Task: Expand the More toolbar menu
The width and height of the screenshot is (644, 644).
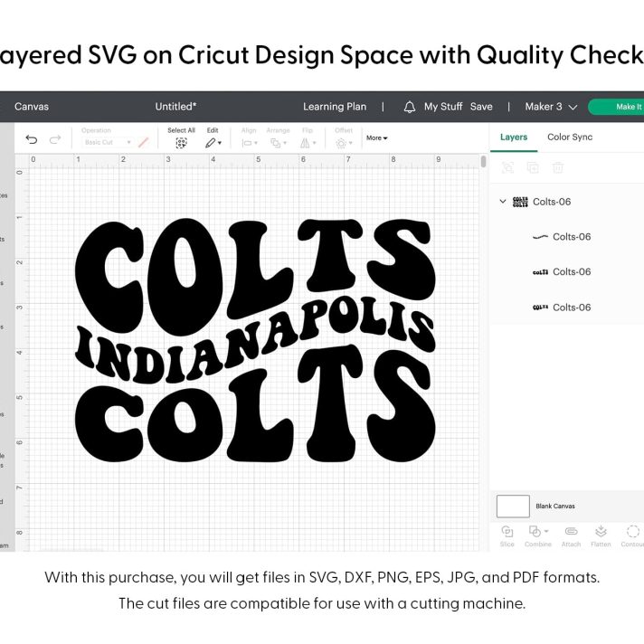Action: click(376, 138)
